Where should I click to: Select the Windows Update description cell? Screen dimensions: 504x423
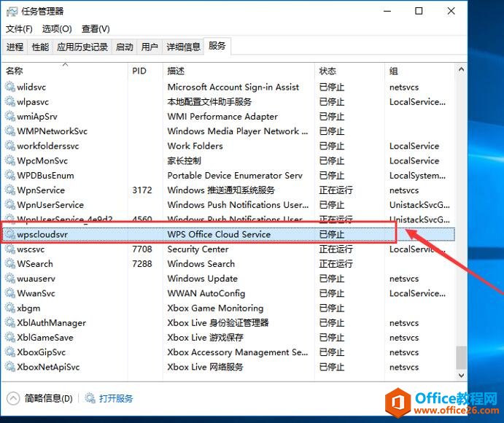203,279
